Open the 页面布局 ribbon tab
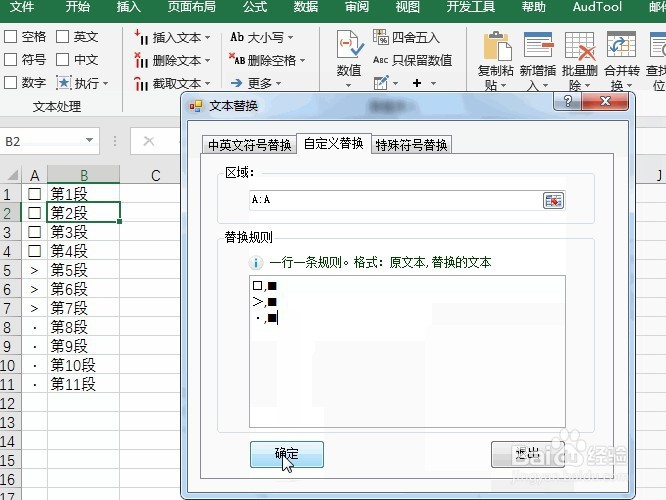The width and height of the screenshot is (666, 500). [192, 7]
